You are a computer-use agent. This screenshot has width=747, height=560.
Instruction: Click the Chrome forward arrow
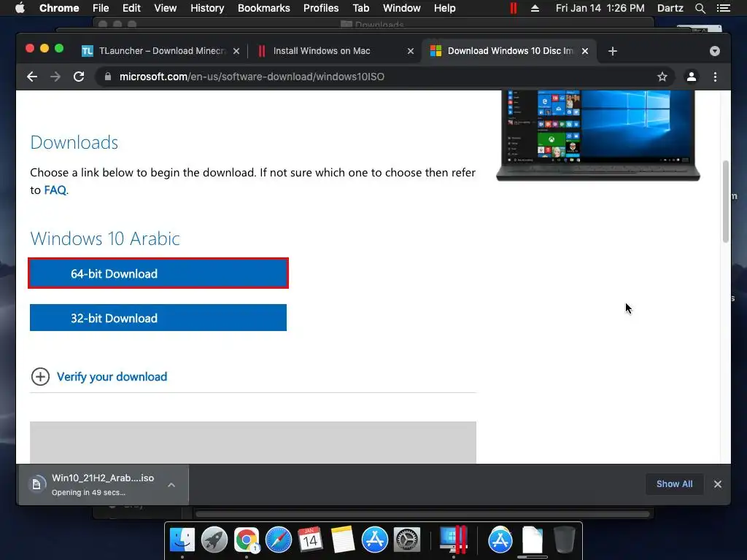(x=55, y=77)
